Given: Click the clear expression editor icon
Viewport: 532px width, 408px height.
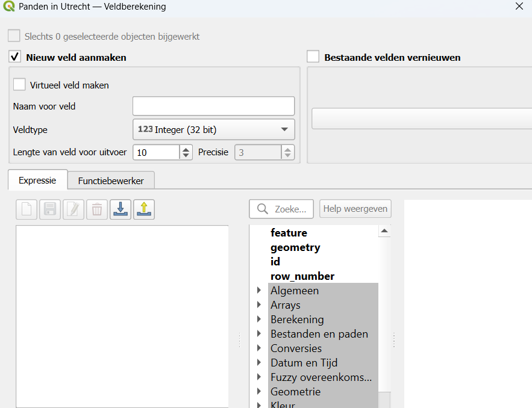Looking at the screenshot, I should tap(27, 209).
